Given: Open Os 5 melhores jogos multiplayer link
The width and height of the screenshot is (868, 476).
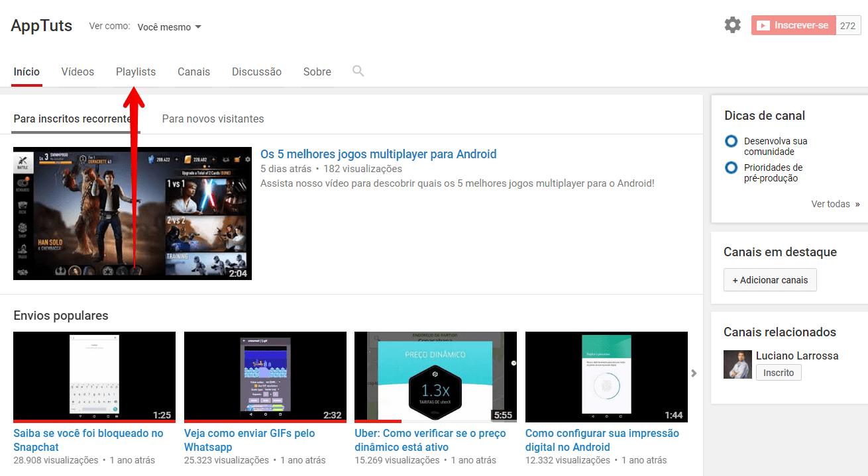Looking at the screenshot, I should coord(378,154).
